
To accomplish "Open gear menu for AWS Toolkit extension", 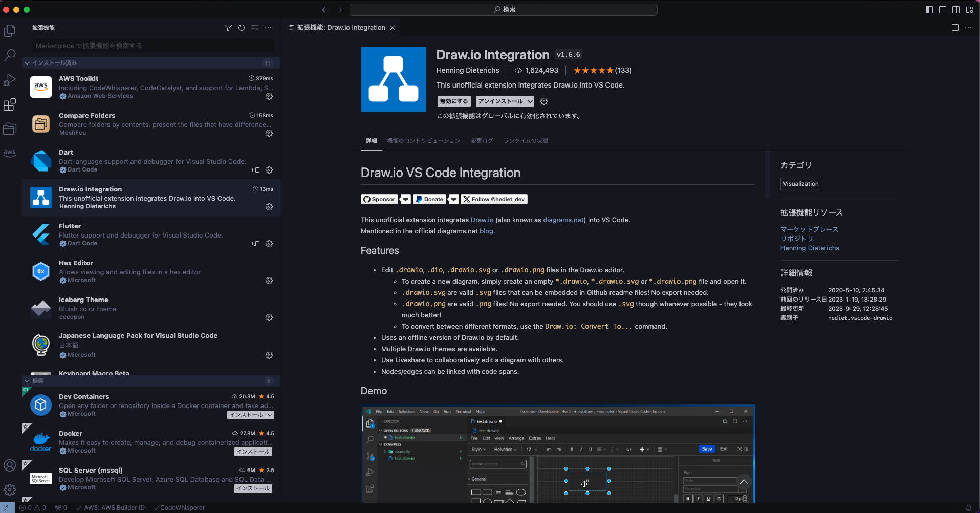I will [x=269, y=96].
